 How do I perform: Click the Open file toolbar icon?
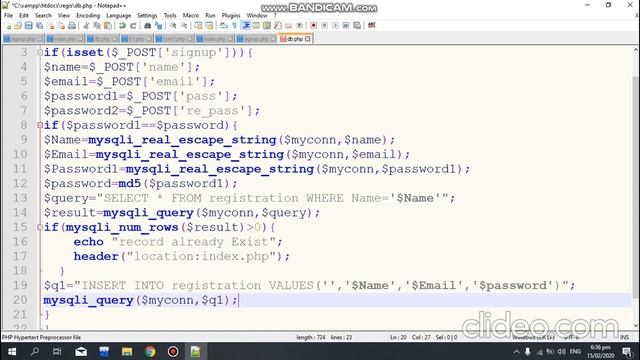click(x=18, y=25)
